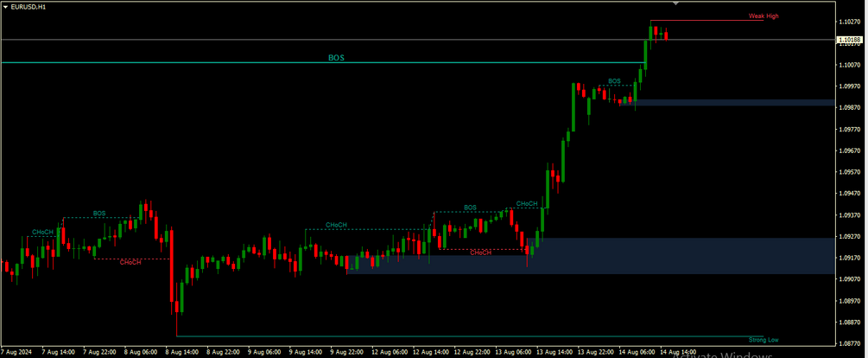
Task: Select the Strong Low label
Action: (763, 340)
